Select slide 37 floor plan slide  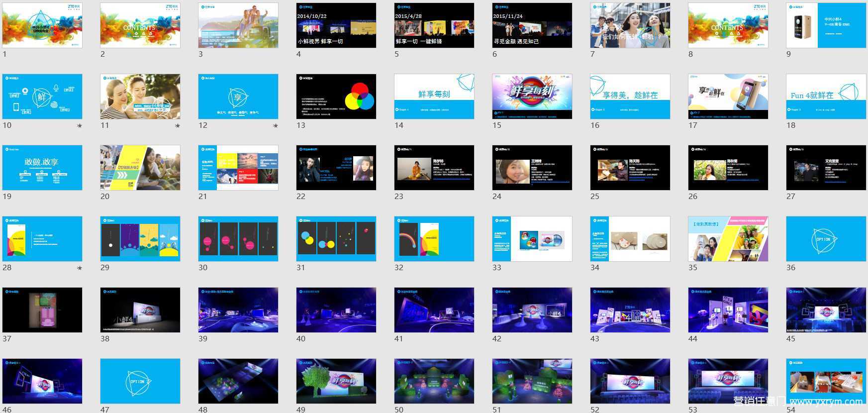(x=42, y=310)
